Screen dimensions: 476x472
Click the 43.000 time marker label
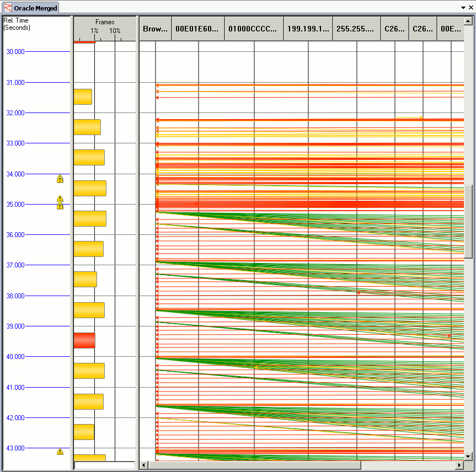point(15,448)
